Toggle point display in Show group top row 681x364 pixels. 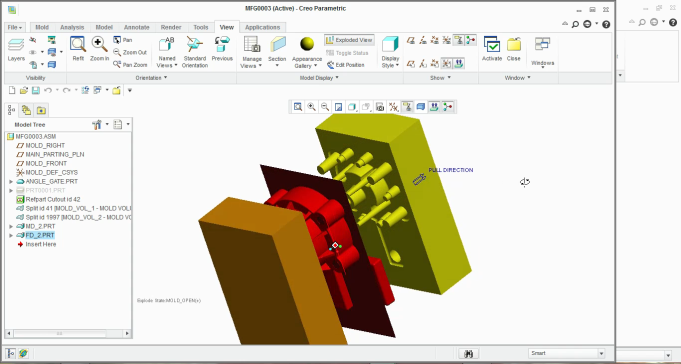pyautogui.click(x=434, y=40)
